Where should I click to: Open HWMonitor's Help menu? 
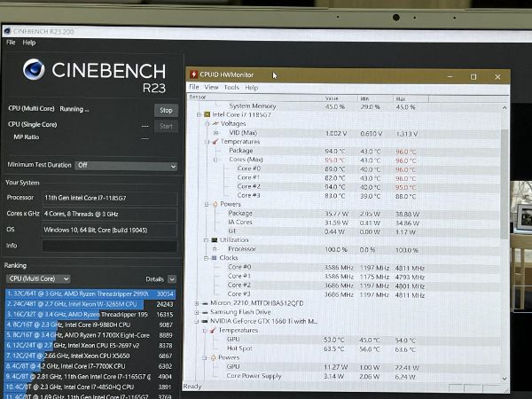click(252, 88)
